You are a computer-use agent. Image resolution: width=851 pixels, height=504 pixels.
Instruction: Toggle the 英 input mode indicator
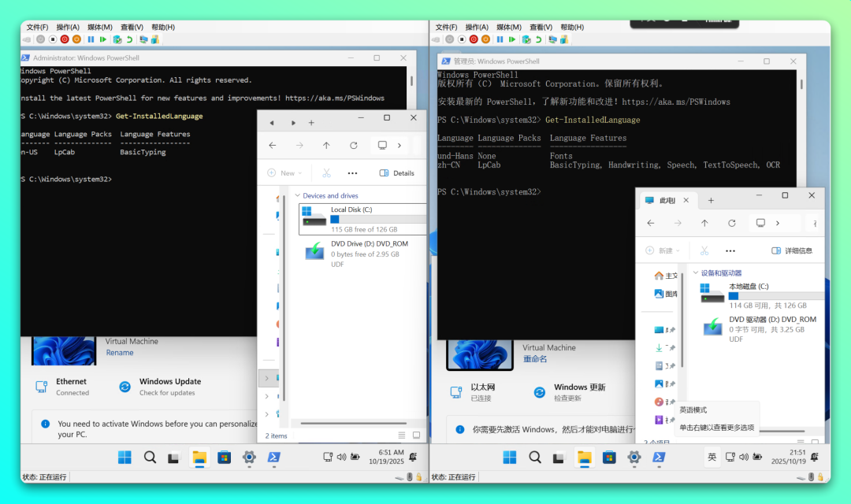click(712, 457)
